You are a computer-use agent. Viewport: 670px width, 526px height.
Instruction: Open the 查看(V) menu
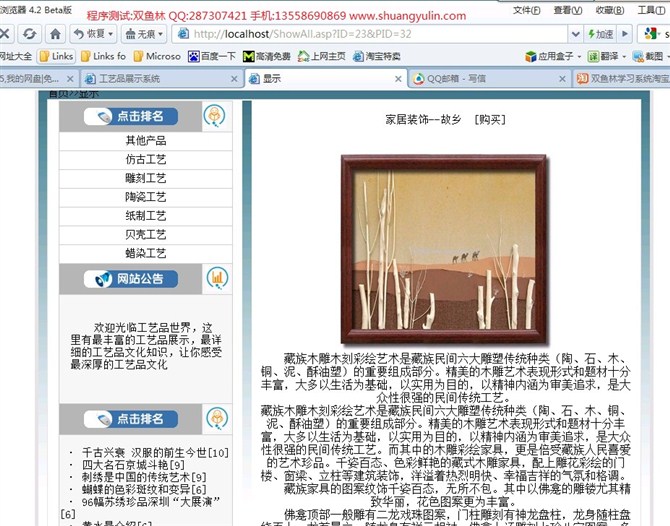[568, 10]
